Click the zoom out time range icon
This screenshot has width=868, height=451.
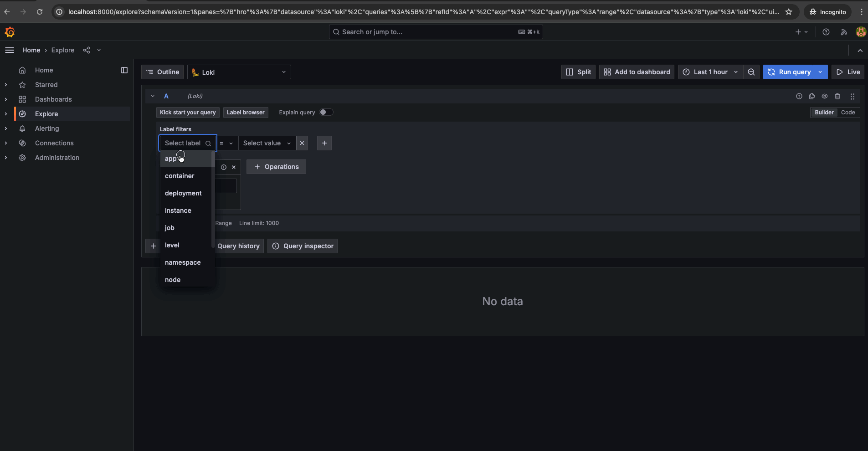point(751,72)
